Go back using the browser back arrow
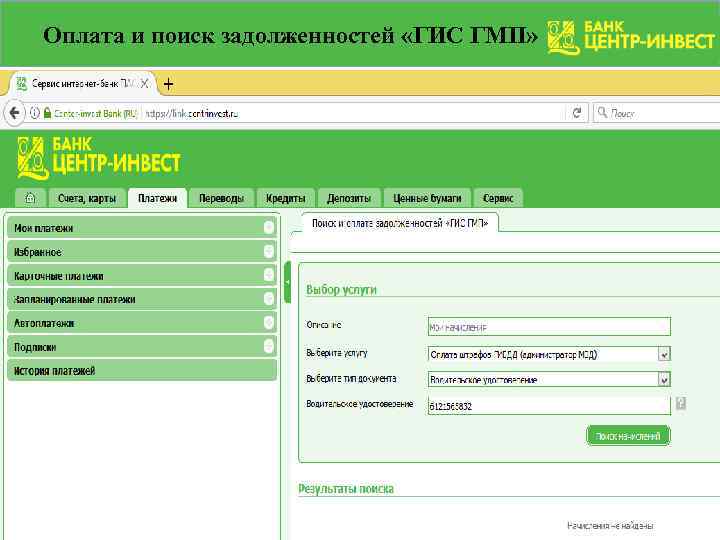Viewport: 720px width, 540px height. click(x=14, y=112)
